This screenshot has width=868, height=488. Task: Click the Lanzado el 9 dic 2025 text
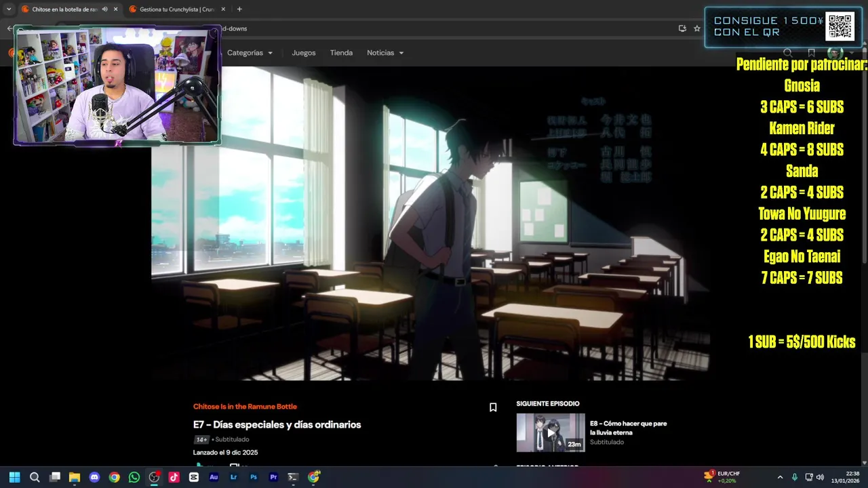pyautogui.click(x=225, y=453)
